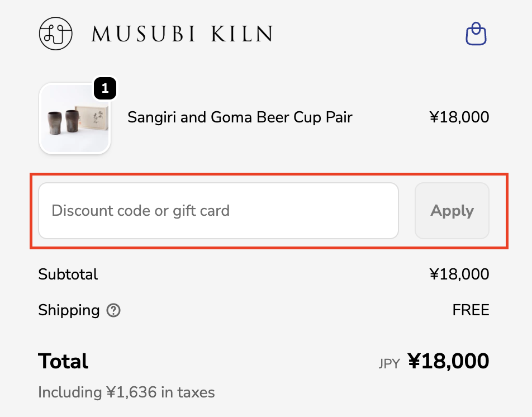Click the FREE shipping value
Viewport: 532px width, 417px height.
click(x=471, y=310)
